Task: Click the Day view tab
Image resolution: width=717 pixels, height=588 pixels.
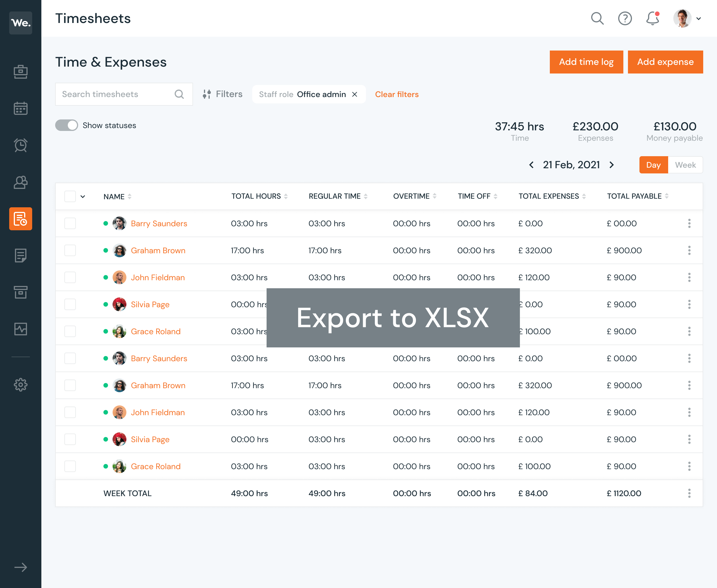Action: 654,165
